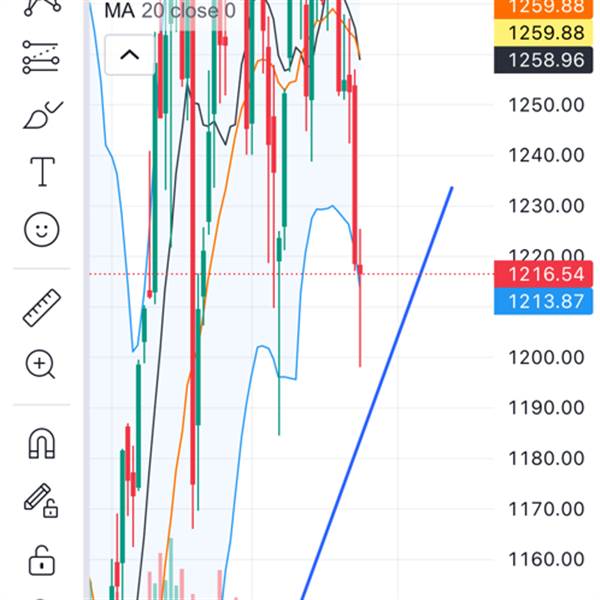The height and width of the screenshot is (600, 600).
Task: Select the Brush drawing tool
Action: (43, 115)
